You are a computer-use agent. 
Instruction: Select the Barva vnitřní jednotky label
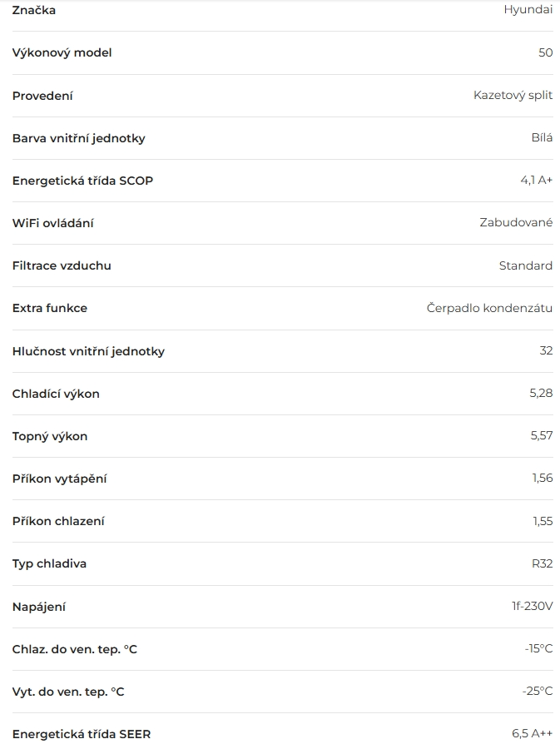[x=78, y=138]
